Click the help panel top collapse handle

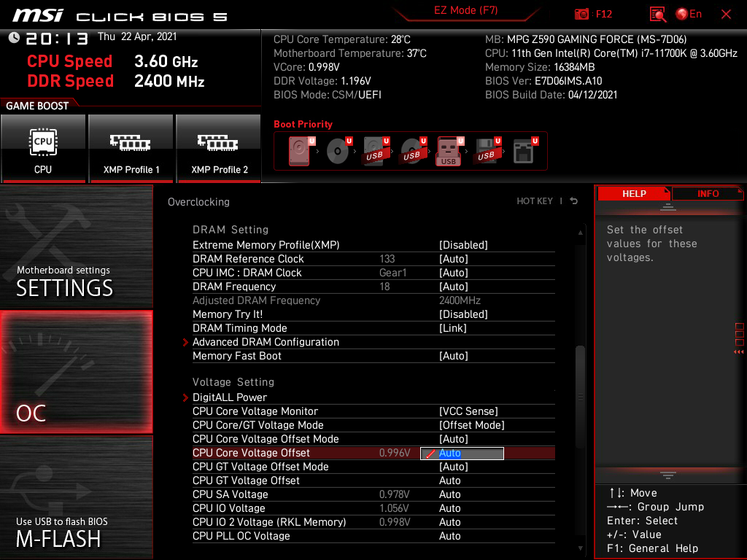click(x=668, y=206)
